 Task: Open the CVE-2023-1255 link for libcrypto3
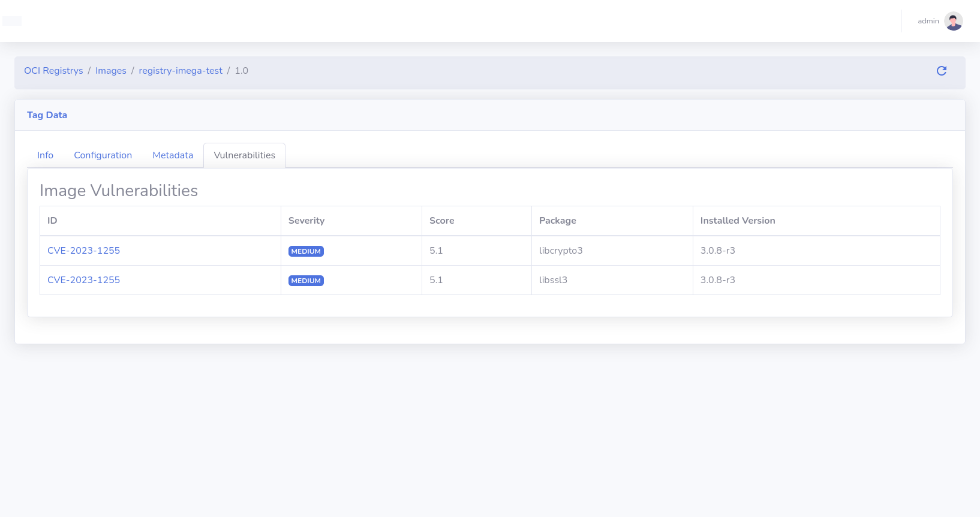coord(83,251)
